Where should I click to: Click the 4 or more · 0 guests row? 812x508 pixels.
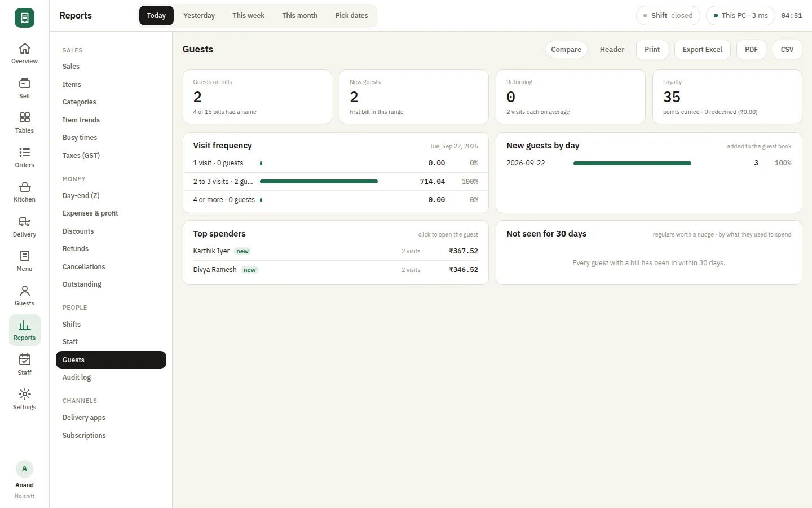336,200
